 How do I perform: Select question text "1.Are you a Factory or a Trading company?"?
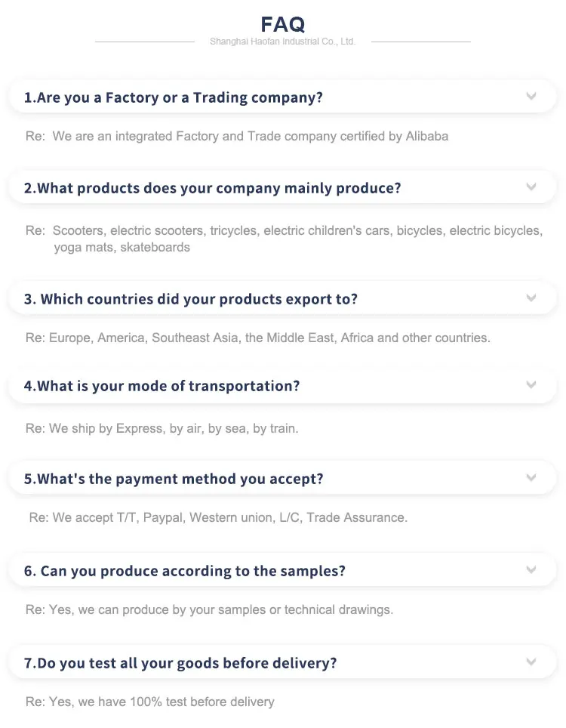tap(174, 98)
